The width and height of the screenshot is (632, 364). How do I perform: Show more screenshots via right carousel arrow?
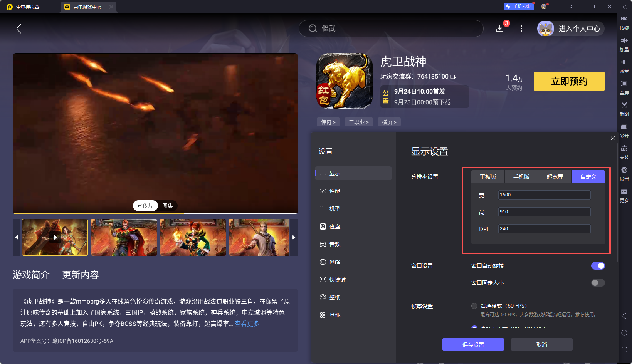294,237
